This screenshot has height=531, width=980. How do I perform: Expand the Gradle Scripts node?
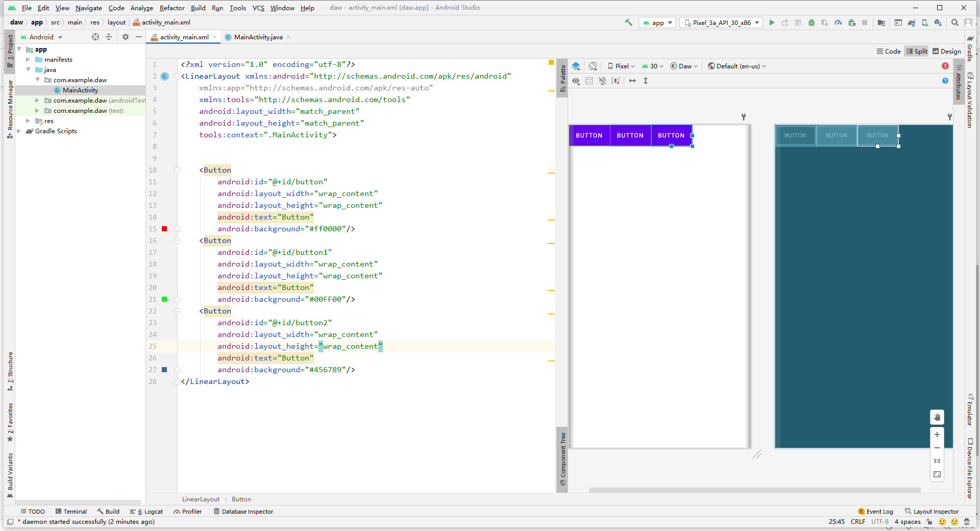pos(19,131)
